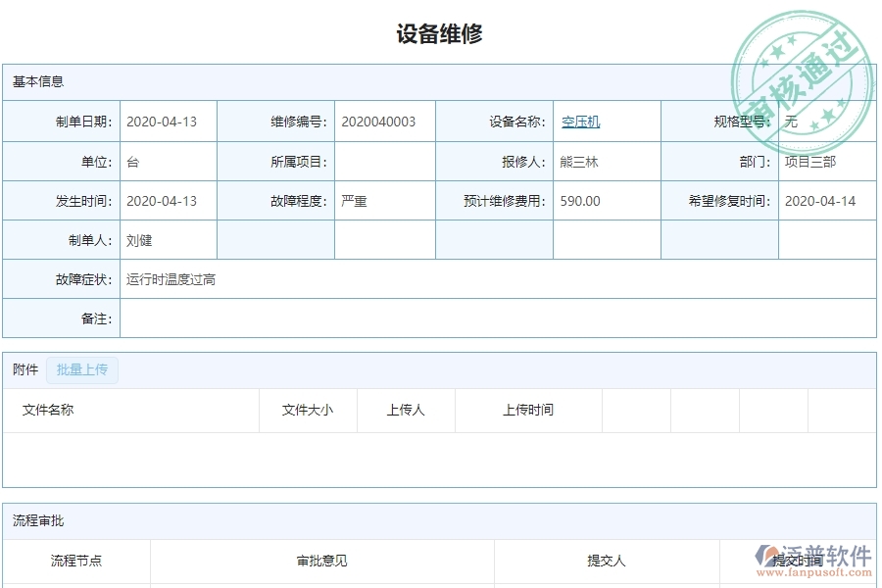The width and height of the screenshot is (882, 588).
Task: Click the 流程节点 column header
Action: click(x=74, y=561)
